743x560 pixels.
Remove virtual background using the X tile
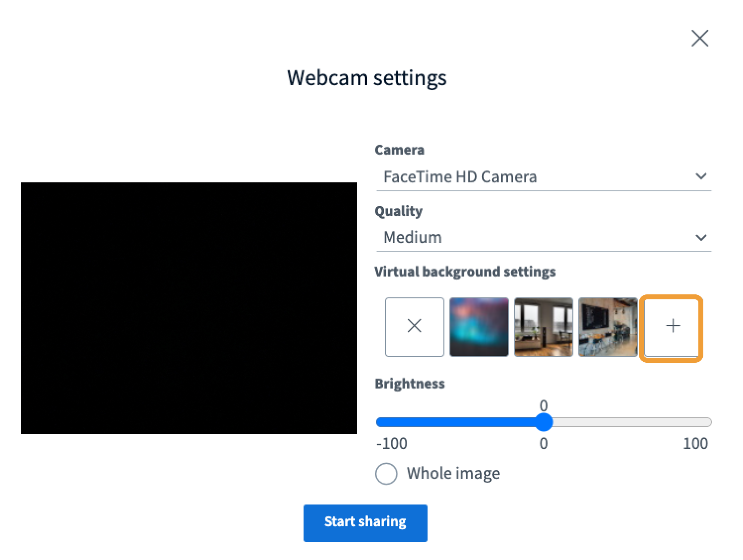tap(414, 327)
